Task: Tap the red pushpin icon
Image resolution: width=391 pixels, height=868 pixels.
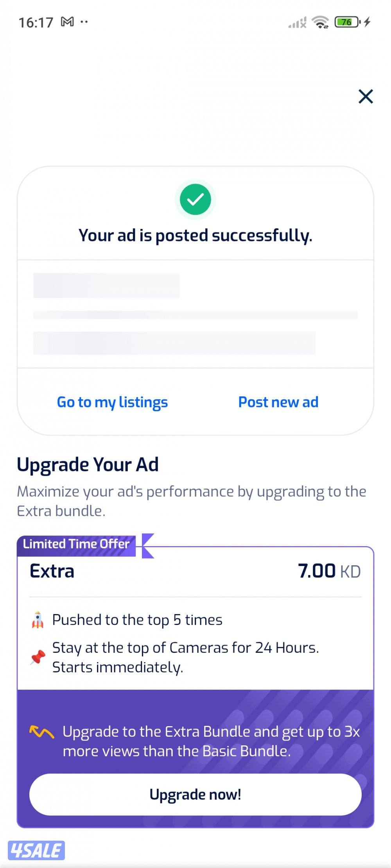Action: pos(38,657)
